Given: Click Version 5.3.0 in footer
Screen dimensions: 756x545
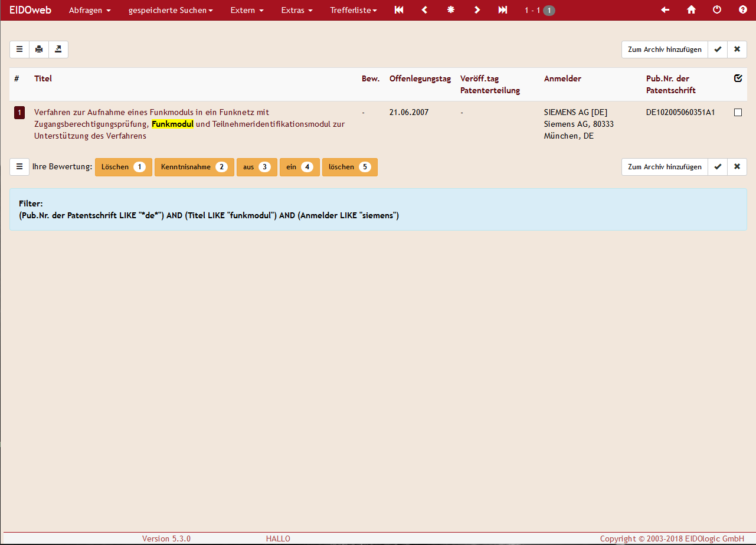Looking at the screenshot, I should (x=166, y=539).
